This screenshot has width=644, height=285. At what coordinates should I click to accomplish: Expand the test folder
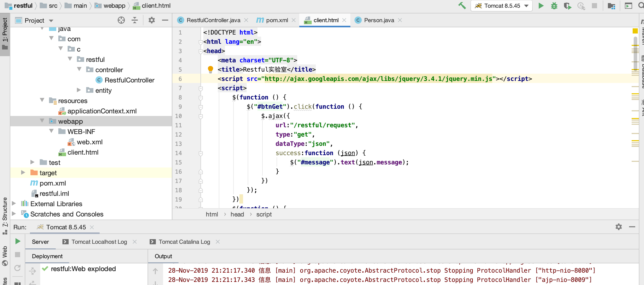(x=33, y=162)
